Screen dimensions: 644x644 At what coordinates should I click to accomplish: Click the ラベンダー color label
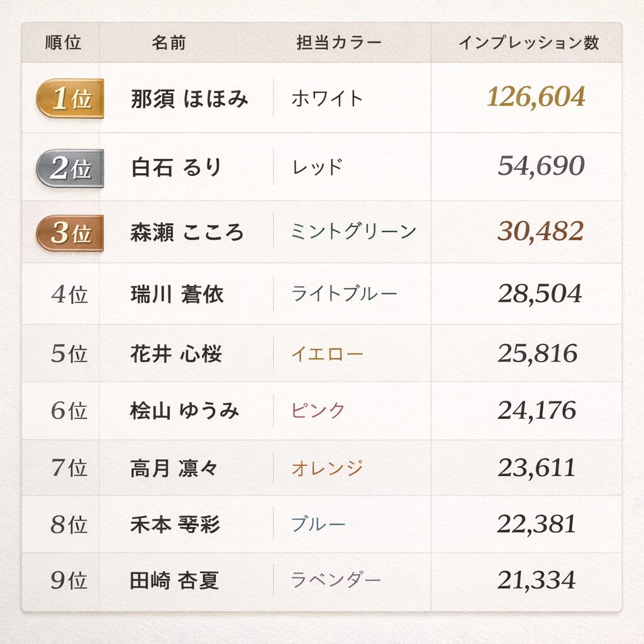tap(336, 580)
